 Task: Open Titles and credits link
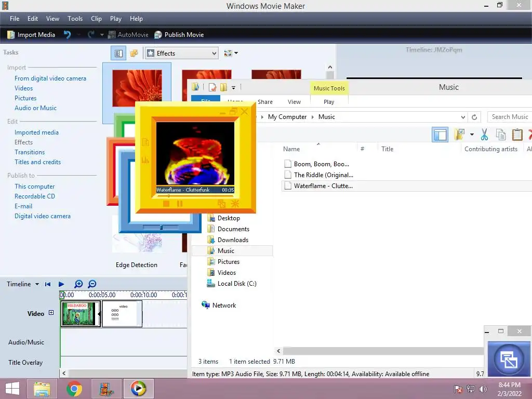click(x=37, y=162)
